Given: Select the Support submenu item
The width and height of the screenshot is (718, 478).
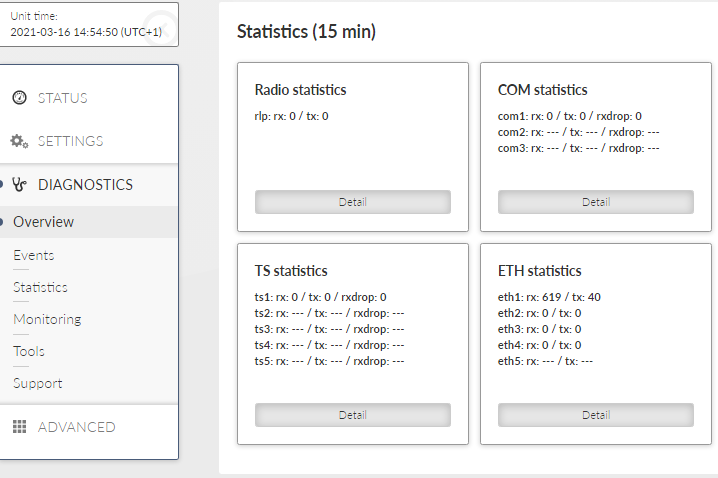Looking at the screenshot, I should tap(38, 383).
